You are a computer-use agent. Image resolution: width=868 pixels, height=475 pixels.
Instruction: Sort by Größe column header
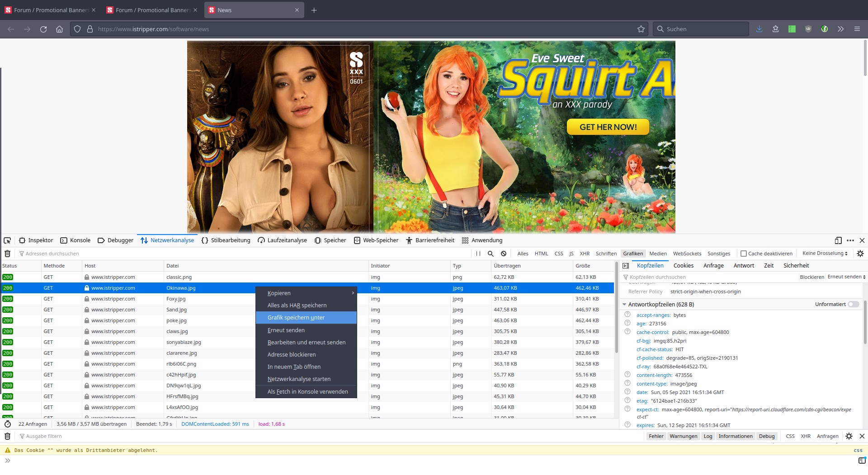click(593, 266)
